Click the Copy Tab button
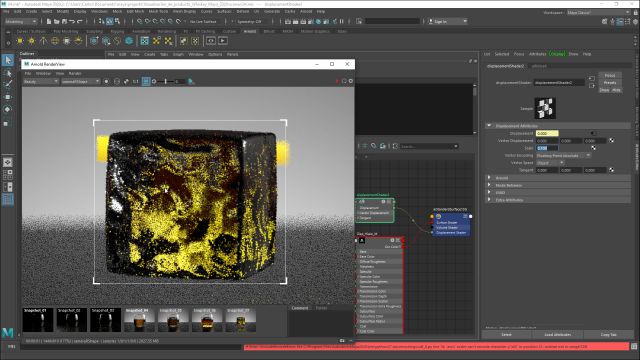Viewport: 640px width, 360px height. click(x=608, y=335)
